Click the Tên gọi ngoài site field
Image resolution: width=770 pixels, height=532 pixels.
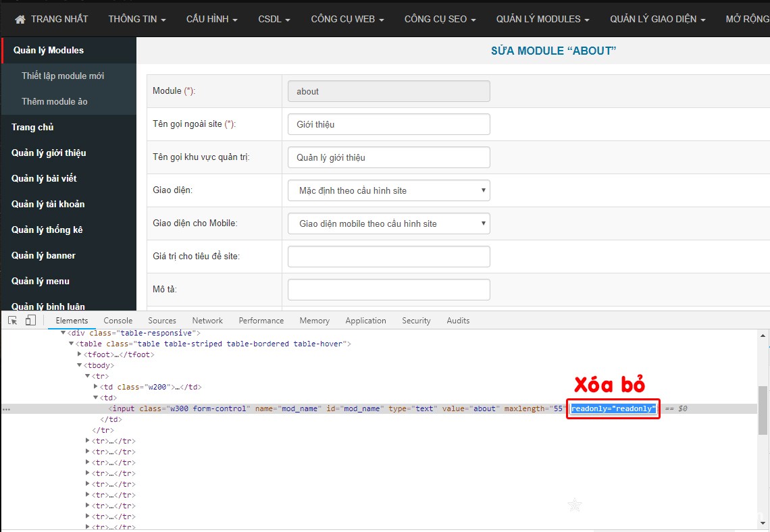coord(389,124)
